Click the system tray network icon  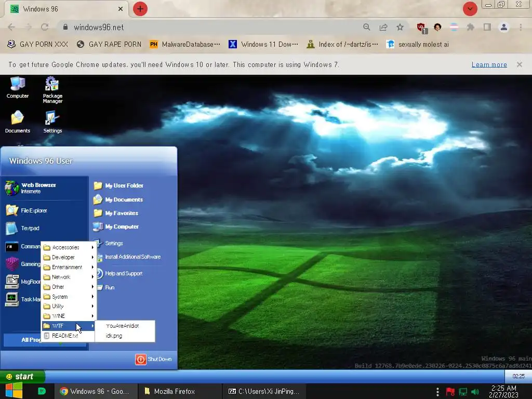tap(463, 392)
